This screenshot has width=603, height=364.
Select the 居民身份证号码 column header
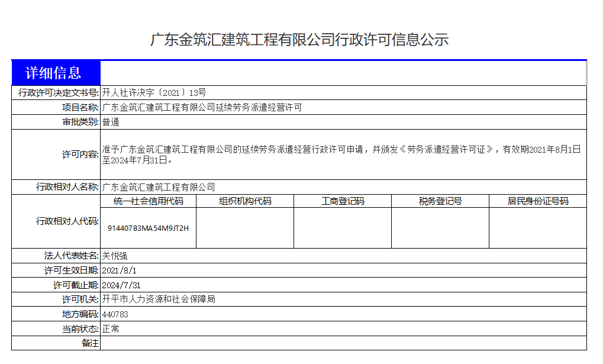(x=537, y=201)
